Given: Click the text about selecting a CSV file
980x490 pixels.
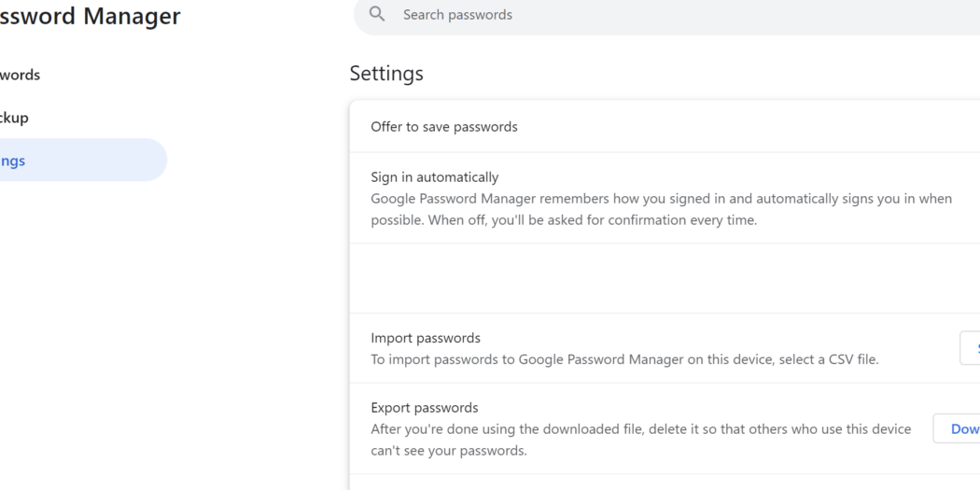Looking at the screenshot, I should click(624, 359).
